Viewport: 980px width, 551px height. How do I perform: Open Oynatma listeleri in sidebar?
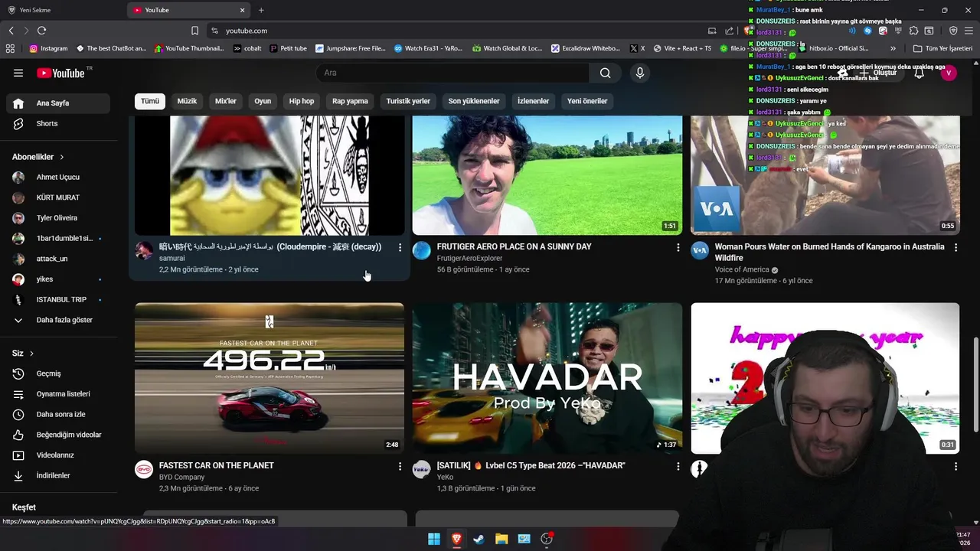(x=58, y=394)
